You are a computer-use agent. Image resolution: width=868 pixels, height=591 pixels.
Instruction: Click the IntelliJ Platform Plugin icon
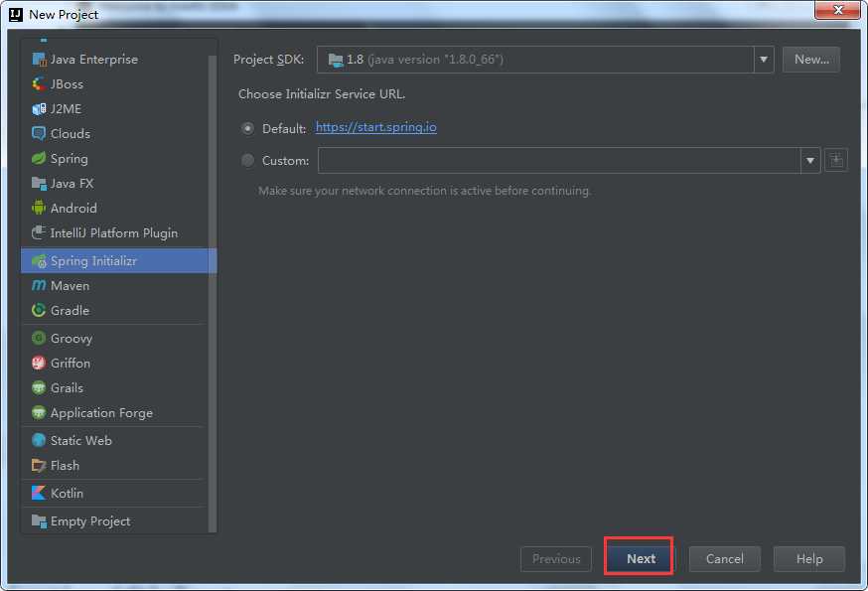point(39,232)
